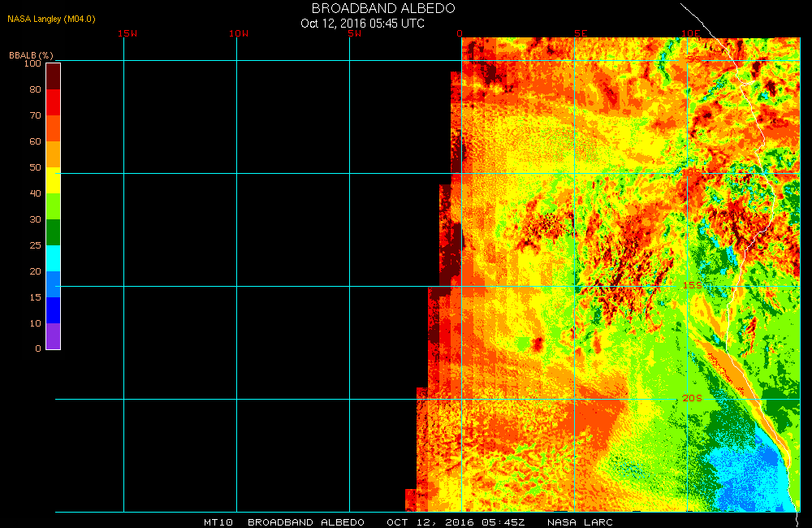Viewport: 812px width, 528px height.
Task: Click the 60 legend scale value
Action: [x=35, y=141]
